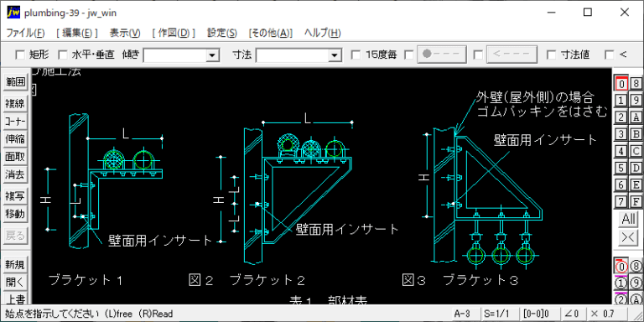The height and width of the screenshot is (322, 644).
Task: Select the 範囲 range selection tool
Action: [15, 82]
